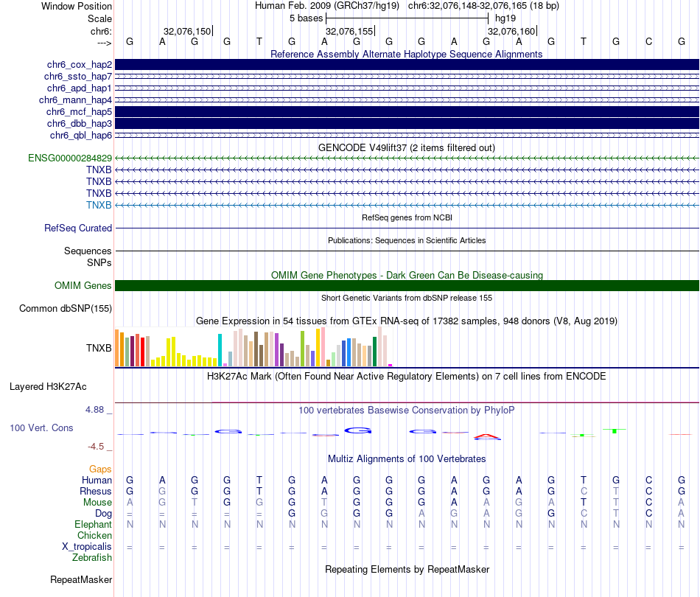Select the light blue TNXB transcript label
This screenshot has width=700, height=597.
(x=99, y=205)
